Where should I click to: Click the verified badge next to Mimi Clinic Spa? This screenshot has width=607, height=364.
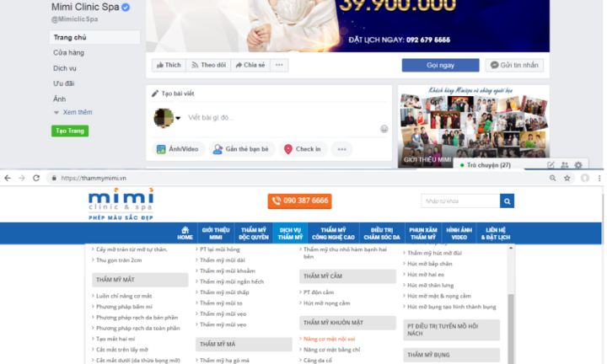click(x=126, y=7)
